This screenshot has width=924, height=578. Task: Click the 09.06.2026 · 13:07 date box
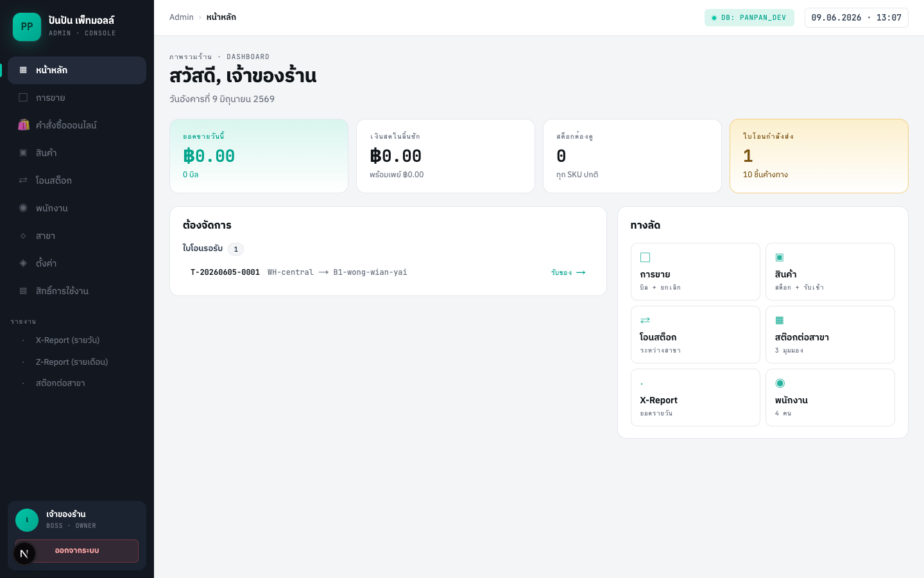coord(857,18)
